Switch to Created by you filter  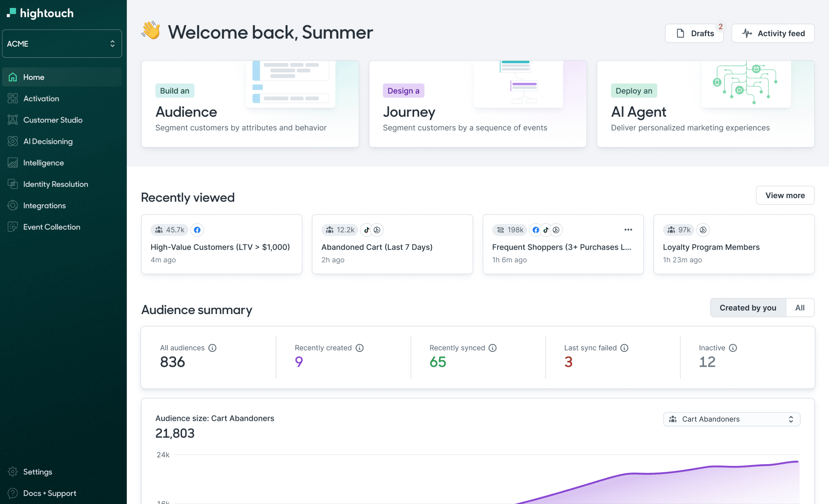click(x=747, y=308)
